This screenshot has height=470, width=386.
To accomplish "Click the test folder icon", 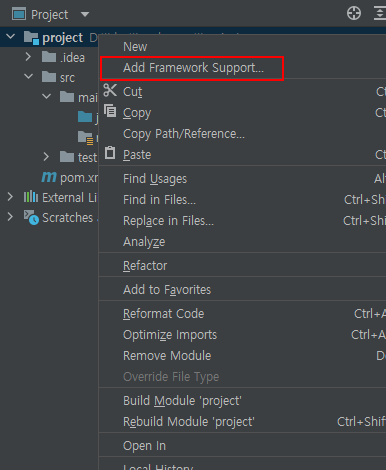I will [67, 157].
